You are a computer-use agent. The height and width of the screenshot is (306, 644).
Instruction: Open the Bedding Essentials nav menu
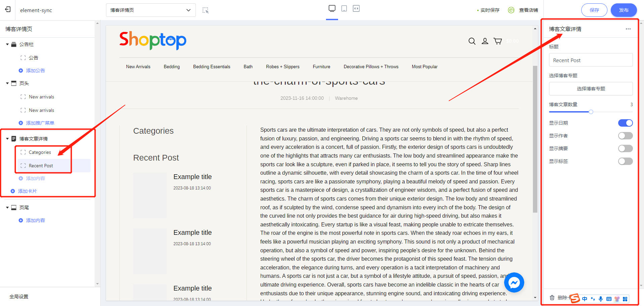pos(212,67)
